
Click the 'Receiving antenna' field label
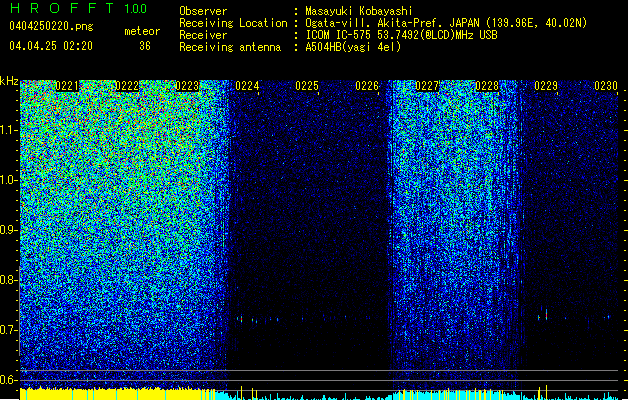[230, 47]
